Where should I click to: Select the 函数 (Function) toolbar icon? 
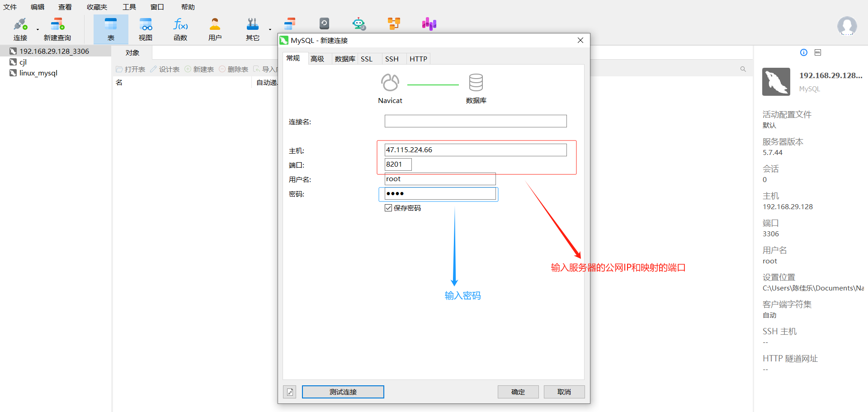point(180,29)
